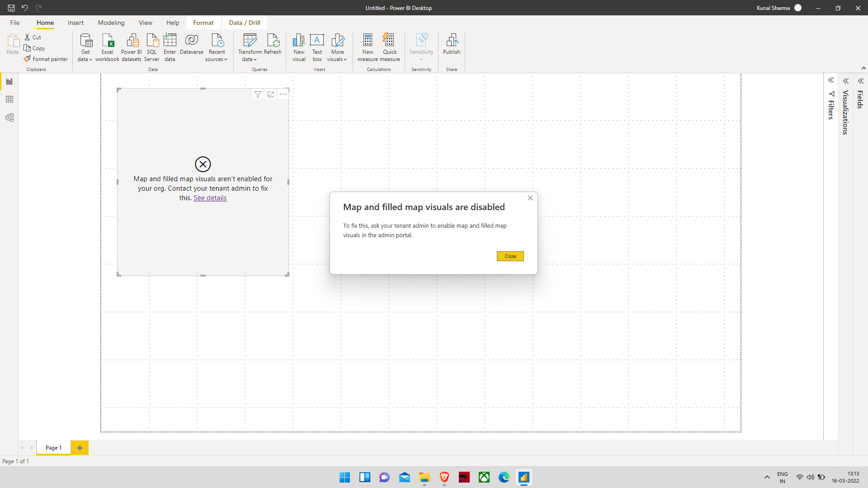868x488 pixels.
Task: Select SQL Server data source
Action: [x=152, y=47]
